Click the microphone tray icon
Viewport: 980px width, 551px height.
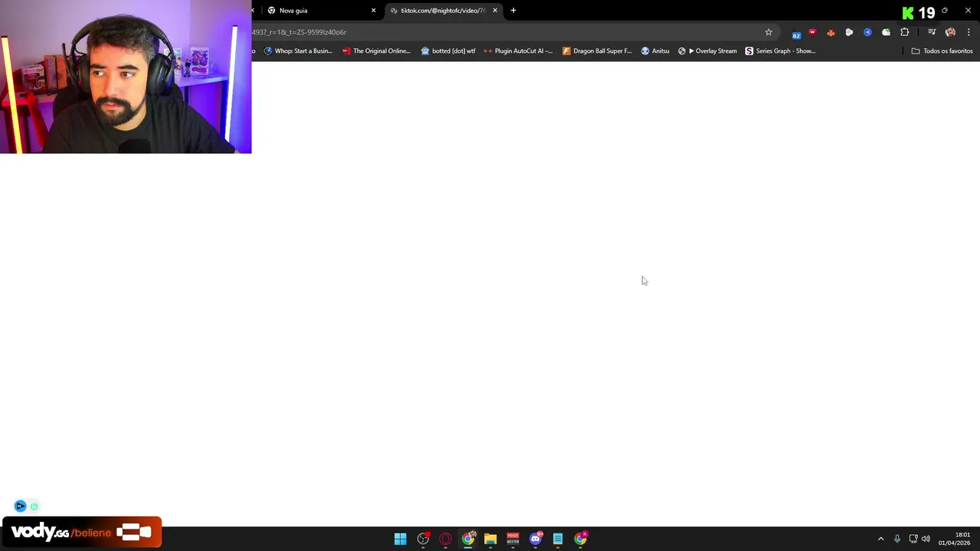[897, 539]
